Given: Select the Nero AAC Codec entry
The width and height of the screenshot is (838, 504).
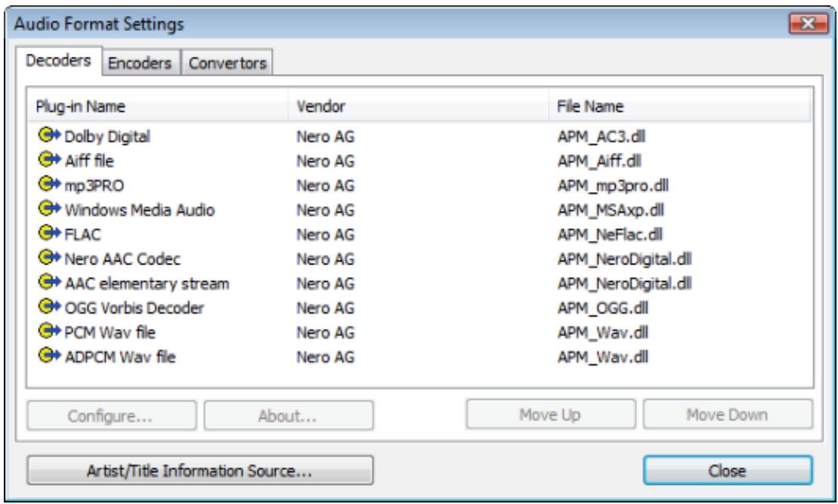Looking at the screenshot, I should [122, 259].
